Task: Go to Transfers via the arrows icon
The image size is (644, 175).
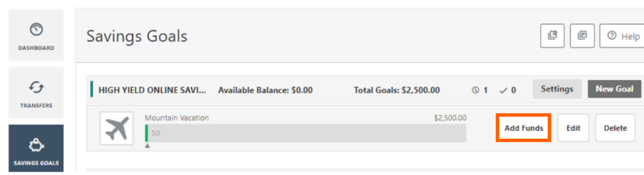Action: click(36, 87)
